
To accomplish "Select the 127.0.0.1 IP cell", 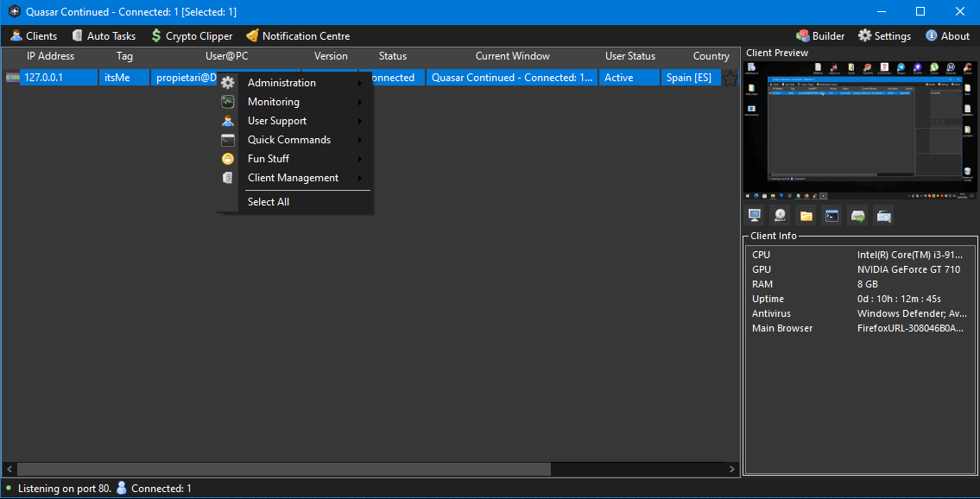I will point(60,78).
